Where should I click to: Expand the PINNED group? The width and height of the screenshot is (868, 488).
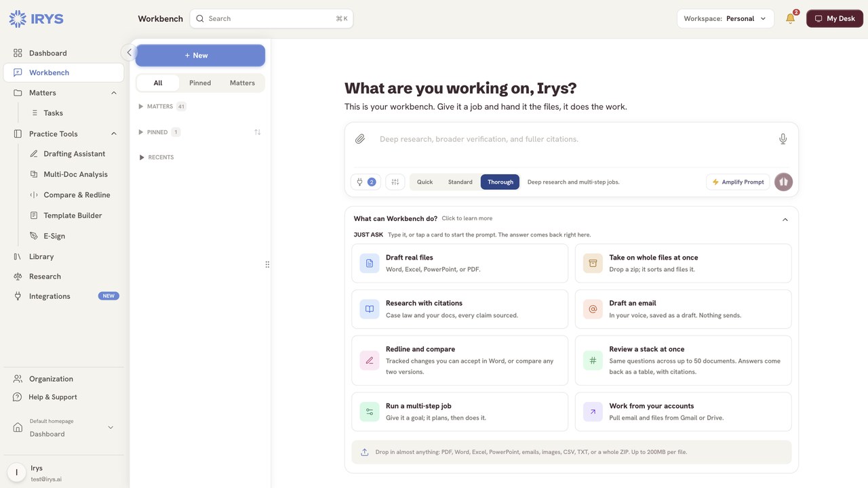(x=159, y=132)
